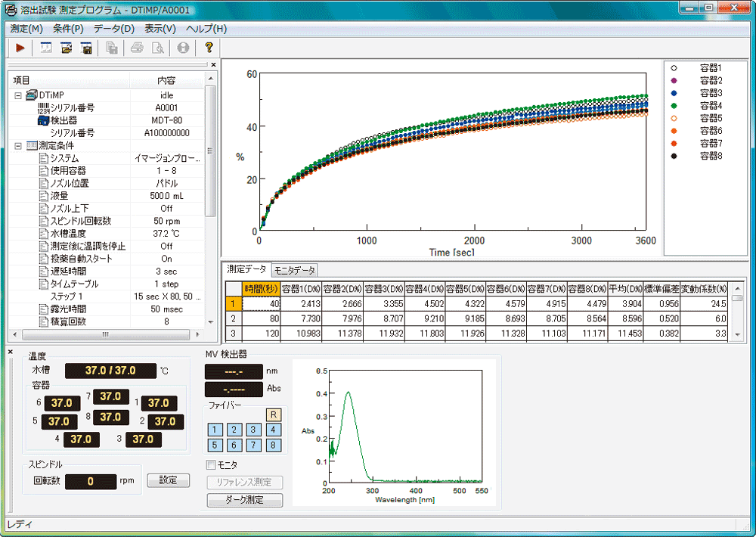This screenshot has height=537, width=756.
Task: Click the DTiMP instrument icon in tree
Action: coord(32,95)
